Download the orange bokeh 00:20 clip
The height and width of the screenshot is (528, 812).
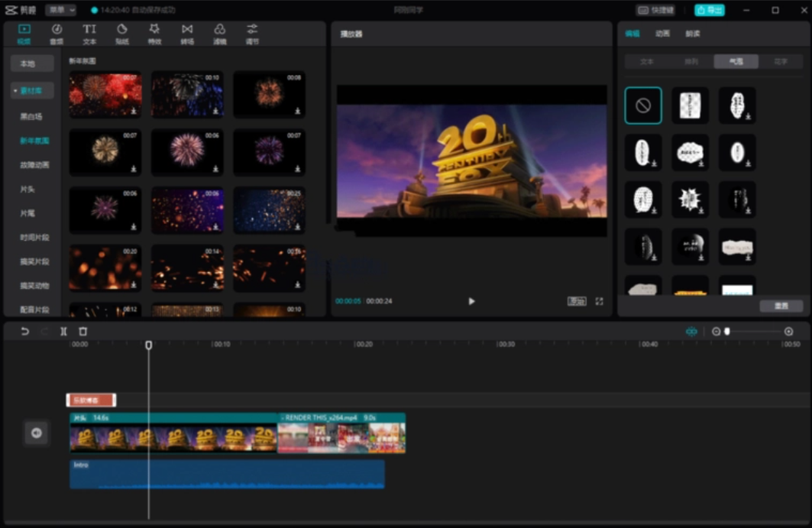[x=134, y=285]
